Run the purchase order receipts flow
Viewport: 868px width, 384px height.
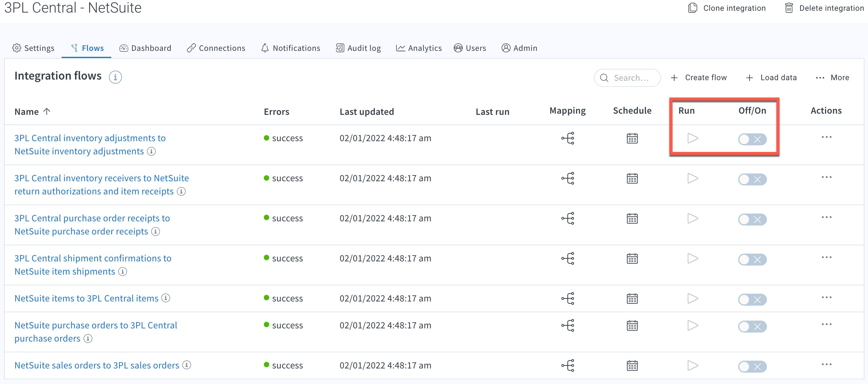tap(692, 218)
